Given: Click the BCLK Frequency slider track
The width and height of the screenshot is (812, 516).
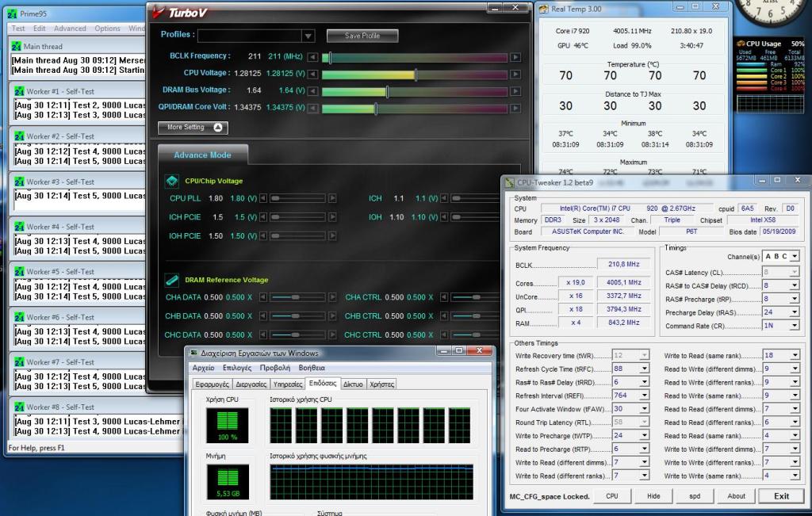Looking at the screenshot, I should [x=414, y=57].
